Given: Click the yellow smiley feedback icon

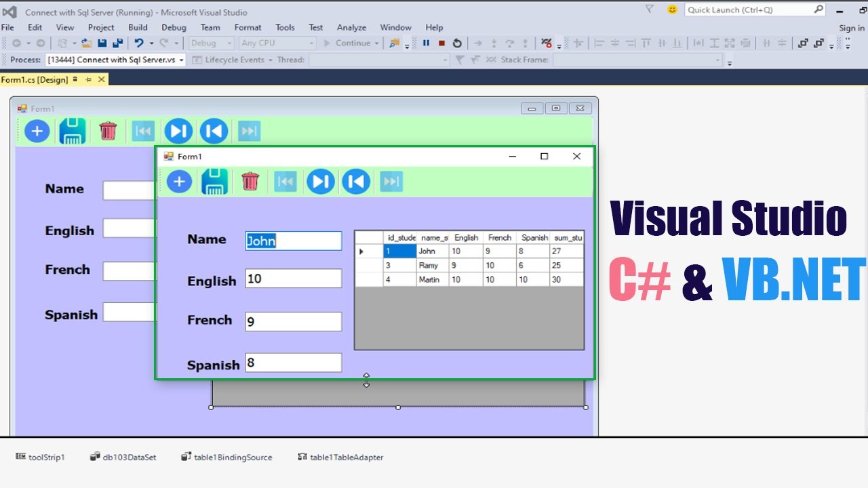Looking at the screenshot, I should 672,9.
